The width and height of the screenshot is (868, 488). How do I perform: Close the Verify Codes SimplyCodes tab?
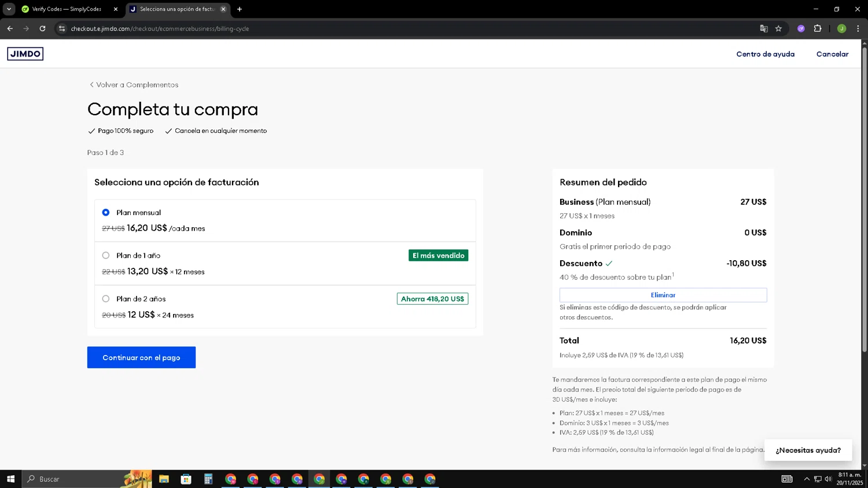point(115,9)
